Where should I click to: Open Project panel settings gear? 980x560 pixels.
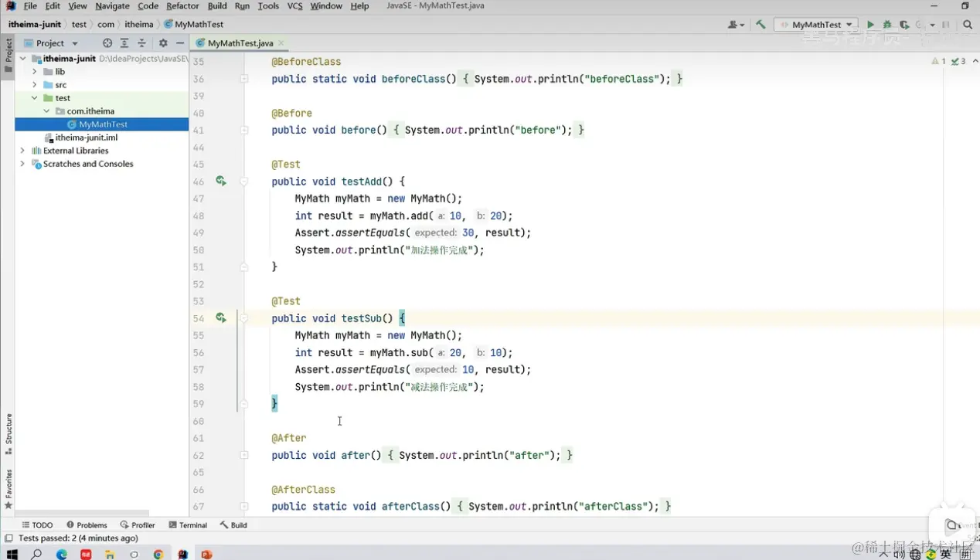(163, 43)
